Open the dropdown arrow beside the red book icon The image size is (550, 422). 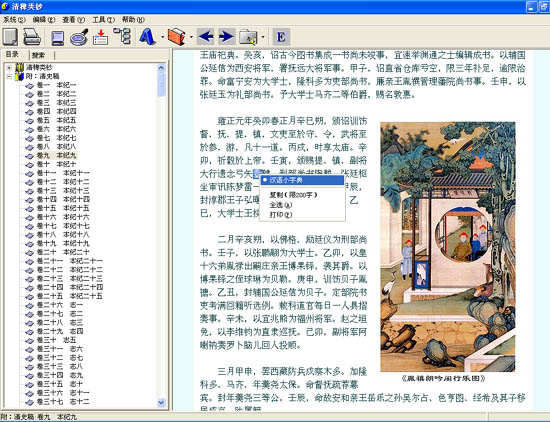(191, 37)
